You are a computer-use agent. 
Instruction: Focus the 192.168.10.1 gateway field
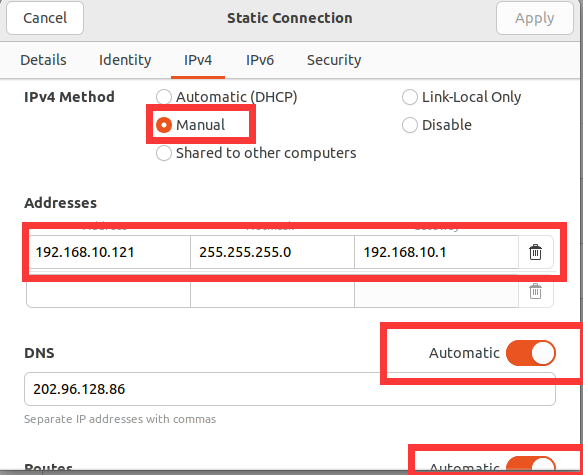[x=437, y=252]
